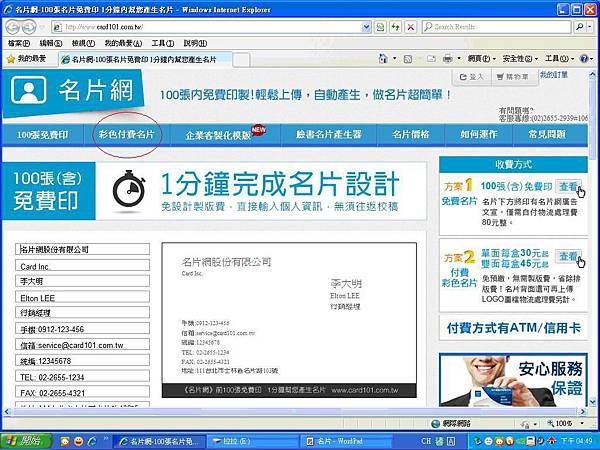Launch the yellow smiley quick launch icon

pyautogui.click(x=78, y=442)
